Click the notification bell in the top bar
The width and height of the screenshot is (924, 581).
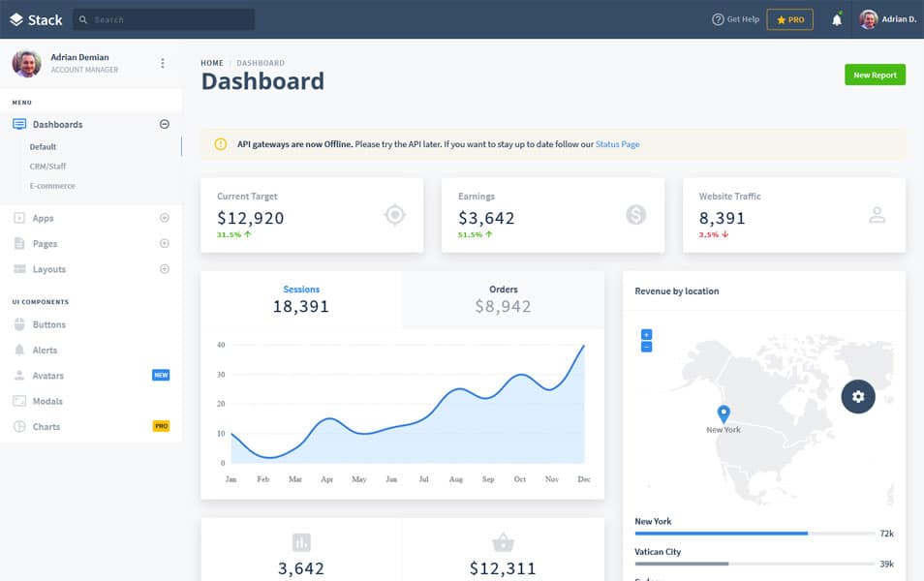point(836,18)
